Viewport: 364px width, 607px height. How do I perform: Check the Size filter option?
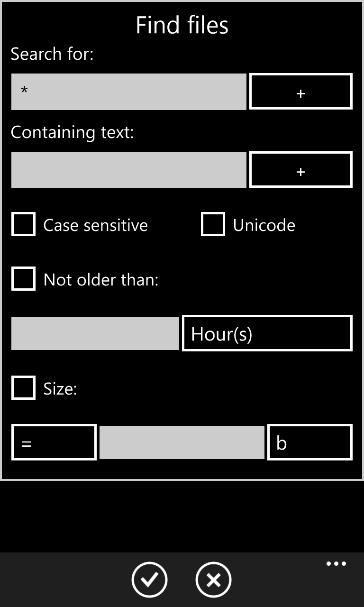coord(23,388)
